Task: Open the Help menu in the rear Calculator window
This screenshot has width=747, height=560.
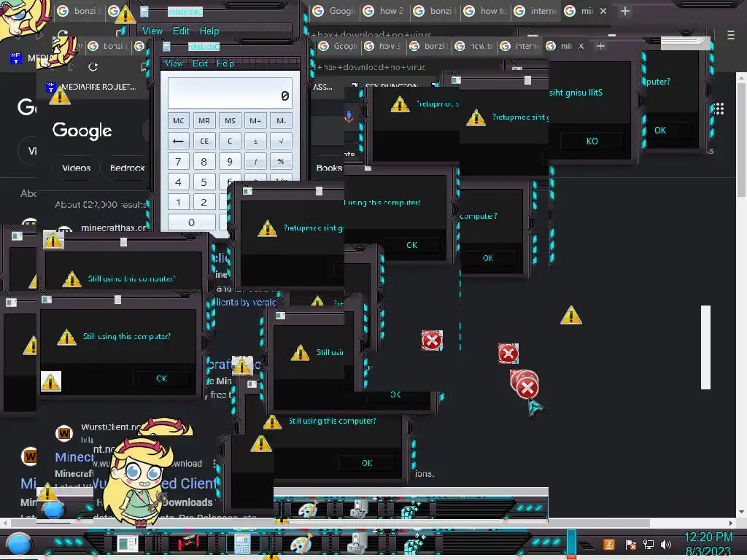Action: pyautogui.click(x=209, y=31)
